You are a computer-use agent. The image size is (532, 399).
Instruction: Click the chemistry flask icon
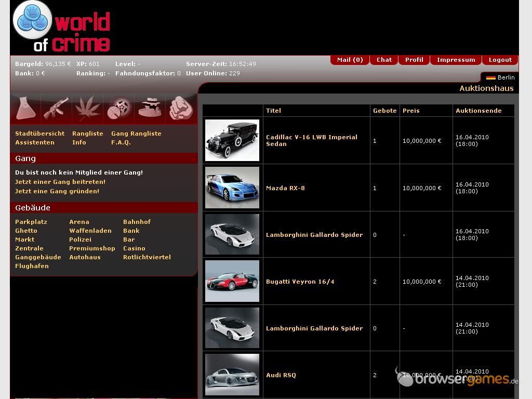pos(26,108)
